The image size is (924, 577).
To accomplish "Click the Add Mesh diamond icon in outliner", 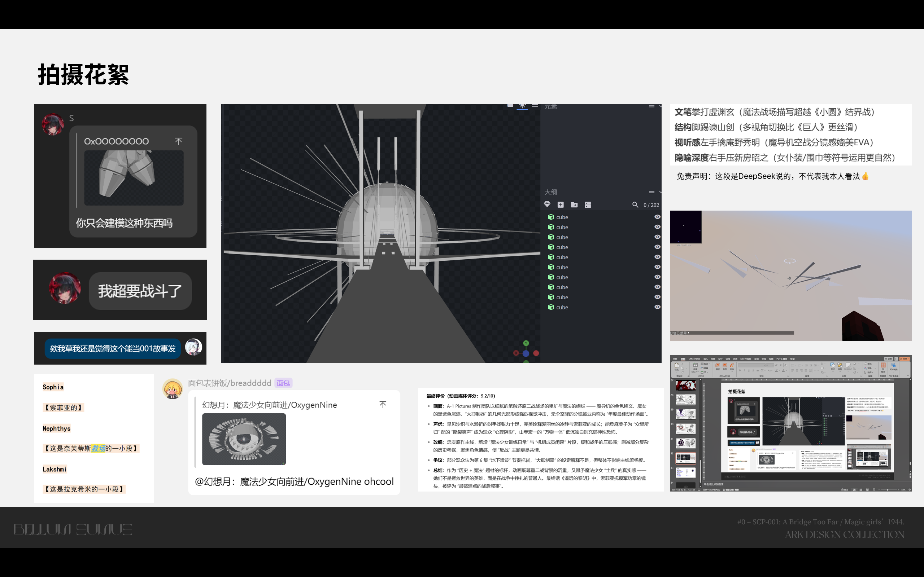I will point(547,204).
